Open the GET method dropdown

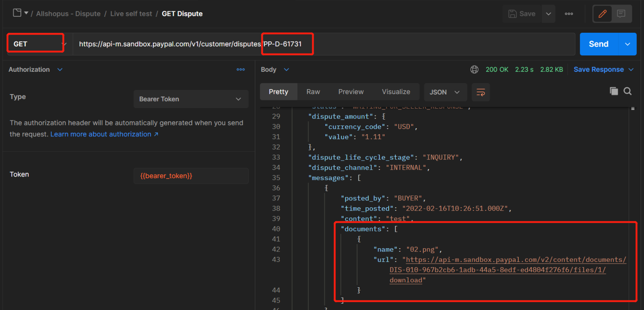tap(35, 44)
